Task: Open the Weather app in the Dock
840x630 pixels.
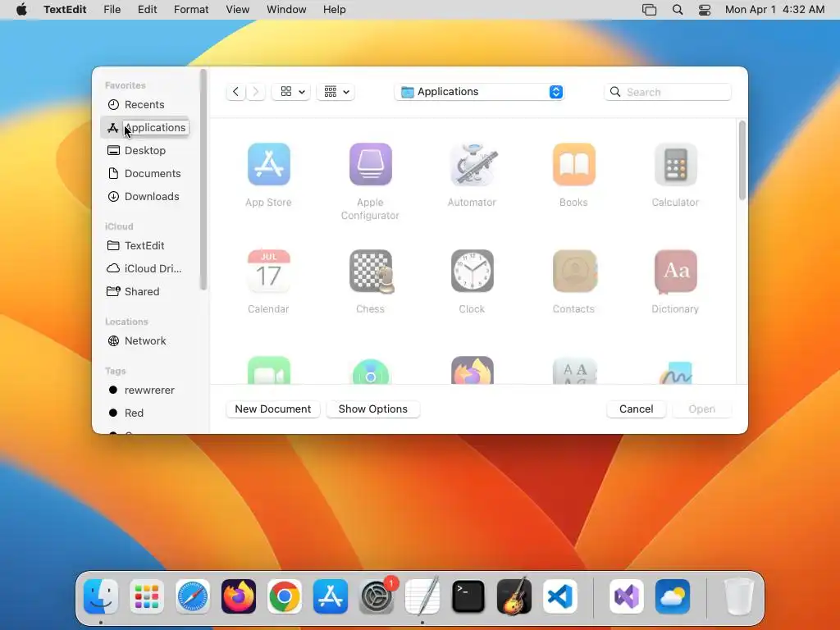Action: (673, 596)
